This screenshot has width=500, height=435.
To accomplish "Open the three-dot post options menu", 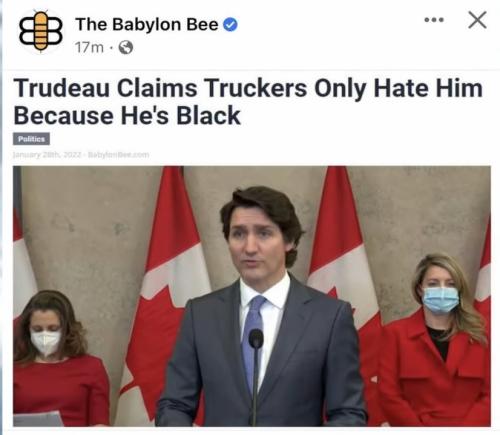I will click(434, 20).
